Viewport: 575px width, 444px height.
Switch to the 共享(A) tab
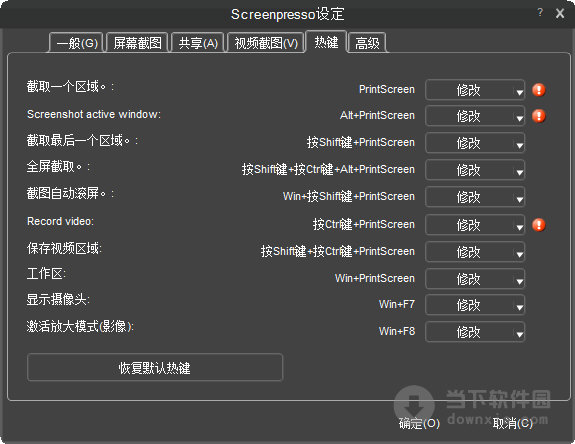coord(198,43)
